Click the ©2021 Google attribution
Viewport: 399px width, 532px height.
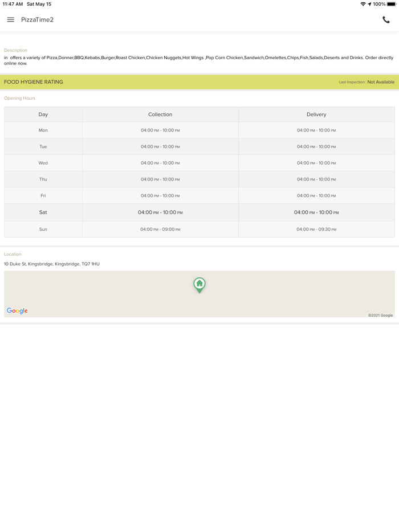tap(380, 315)
